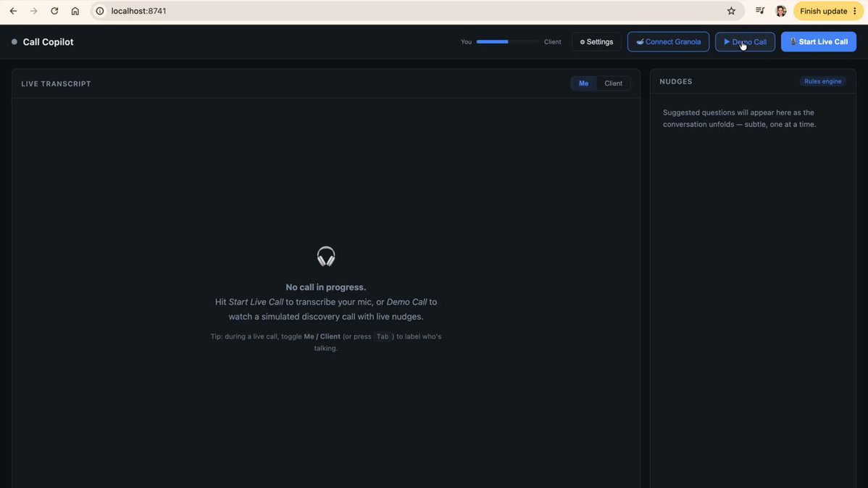The height and width of the screenshot is (488, 868).
Task: Click the You/Client talk ratio bar
Action: click(x=508, y=41)
